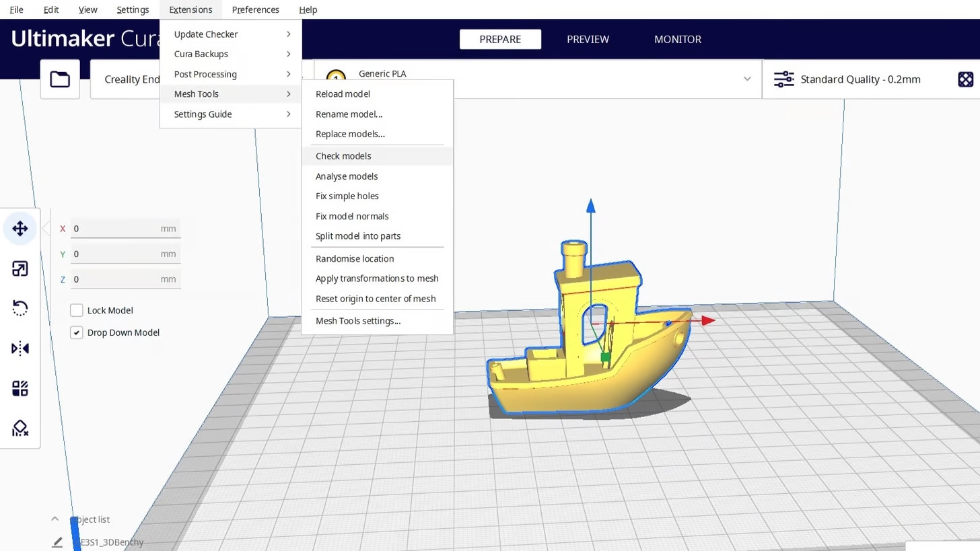The height and width of the screenshot is (551, 980).
Task: Expand the Cura Backups submenu
Action: [x=230, y=54]
